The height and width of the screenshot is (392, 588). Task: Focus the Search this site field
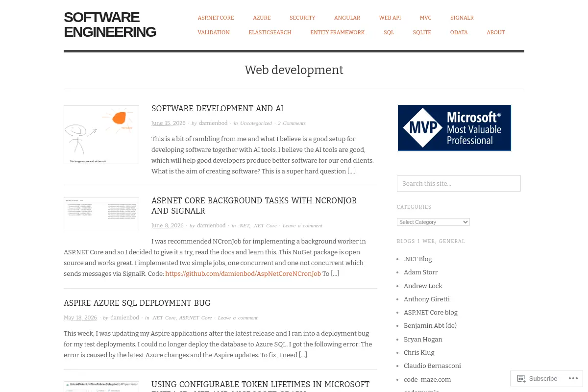coord(459,183)
